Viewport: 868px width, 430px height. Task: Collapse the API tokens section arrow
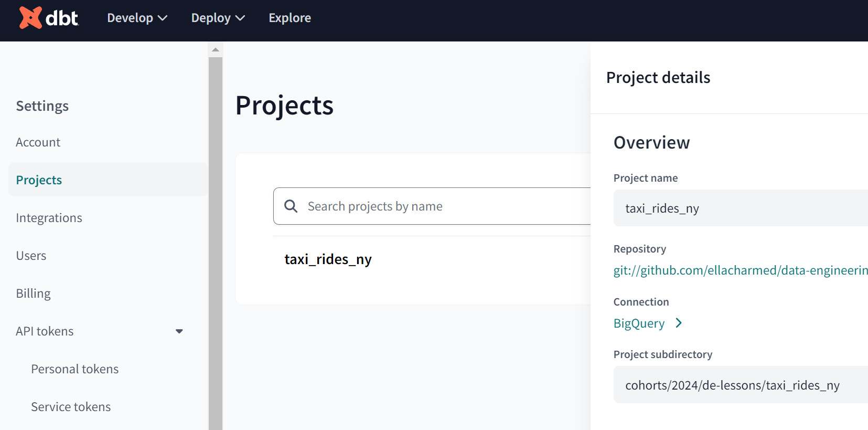click(x=179, y=331)
